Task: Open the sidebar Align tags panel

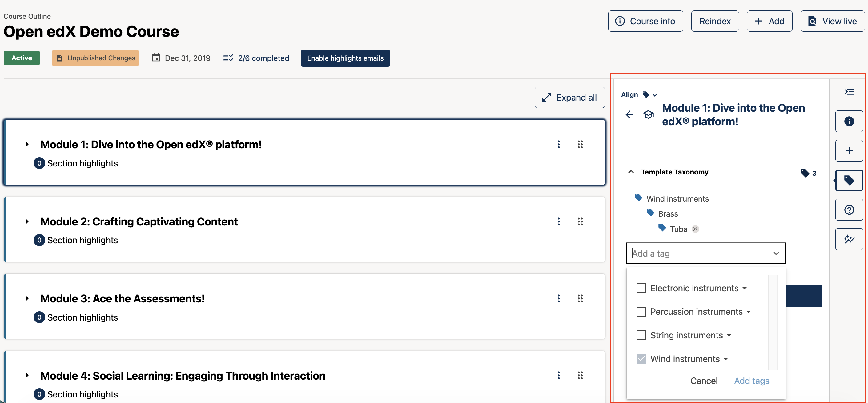Action: (x=849, y=181)
